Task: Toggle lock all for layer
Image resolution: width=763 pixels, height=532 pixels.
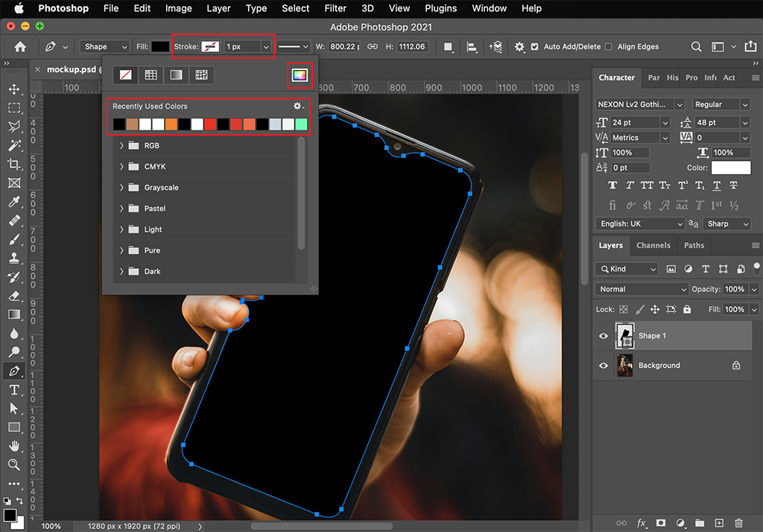Action: click(686, 309)
